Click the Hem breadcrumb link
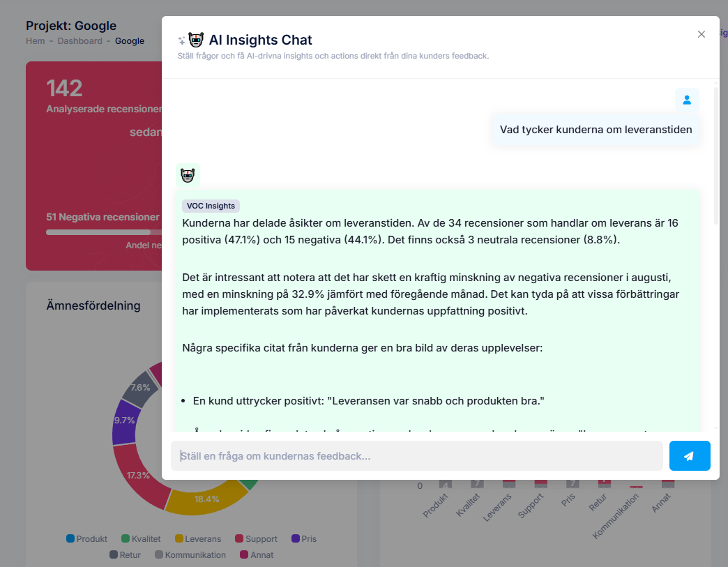The width and height of the screenshot is (728, 567). pyautogui.click(x=35, y=41)
